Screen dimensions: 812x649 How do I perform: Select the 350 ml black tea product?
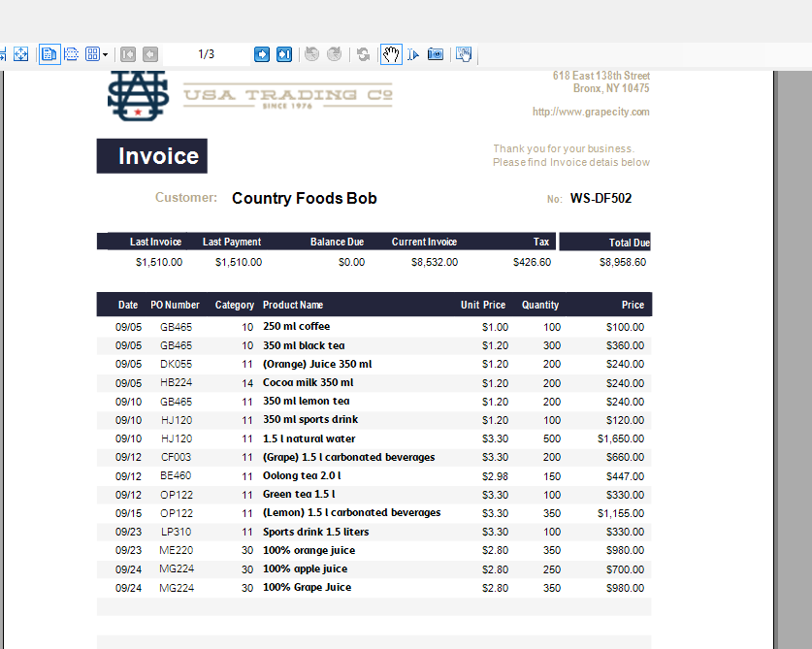[304, 345]
